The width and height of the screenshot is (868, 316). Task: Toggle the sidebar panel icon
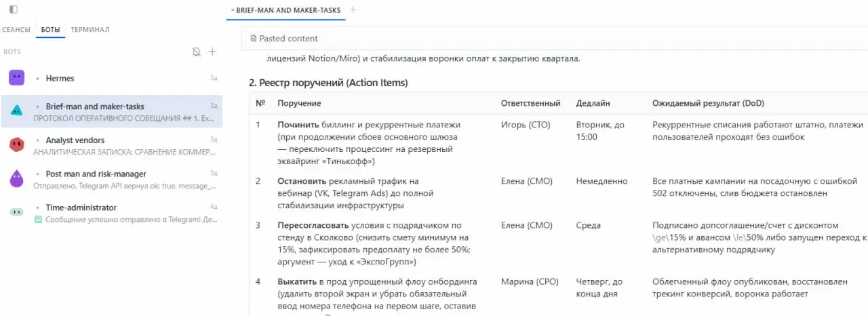click(x=14, y=9)
